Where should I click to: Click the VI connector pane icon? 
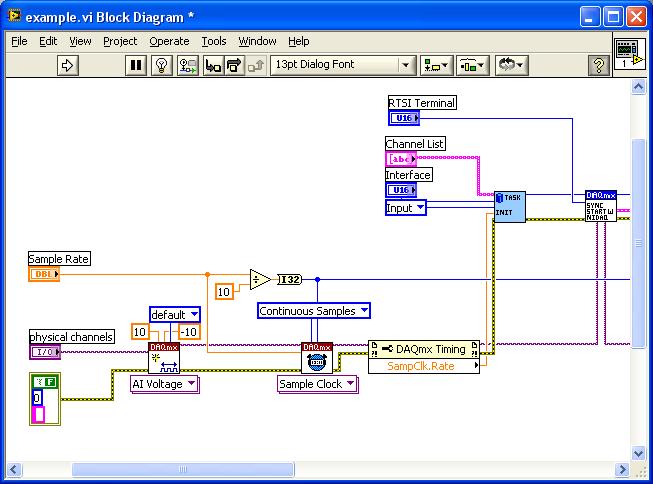pos(627,53)
